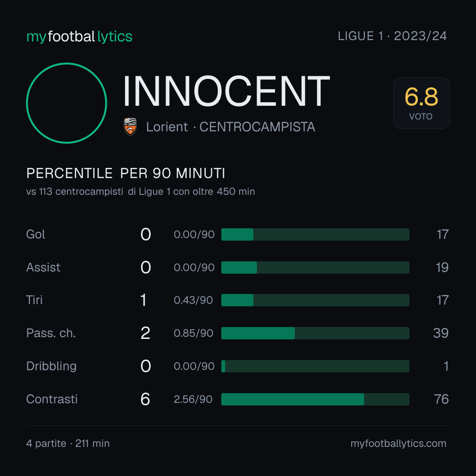This screenshot has width=476, height=476.
Task: Click the Gol percentile bar
Action: click(315, 234)
